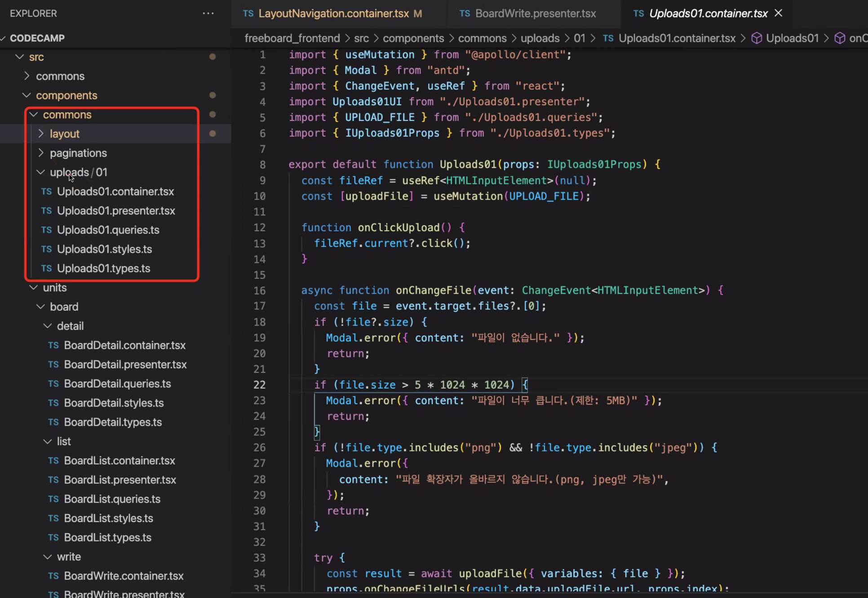The image size is (868, 598).
Task: Collapse the board detail folder
Action: [x=48, y=326]
